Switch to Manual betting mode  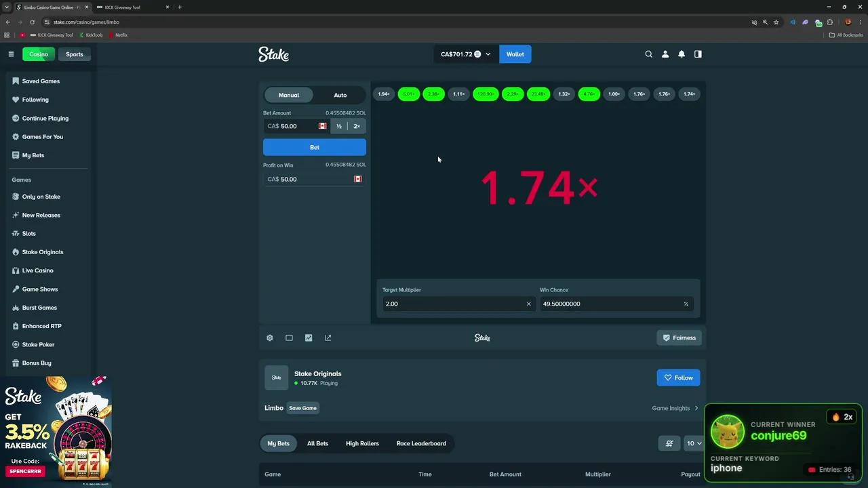289,95
